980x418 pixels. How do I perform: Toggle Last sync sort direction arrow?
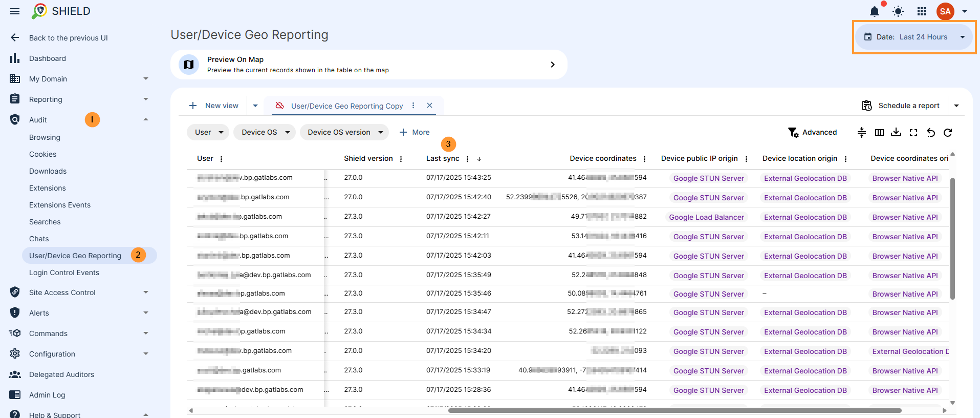pos(480,159)
